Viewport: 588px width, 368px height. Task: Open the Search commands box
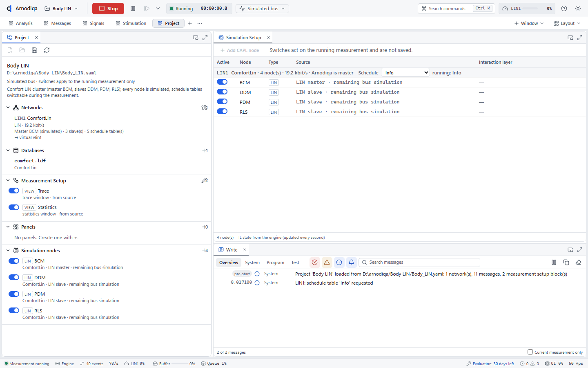pyautogui.click(x=457, y=9)
